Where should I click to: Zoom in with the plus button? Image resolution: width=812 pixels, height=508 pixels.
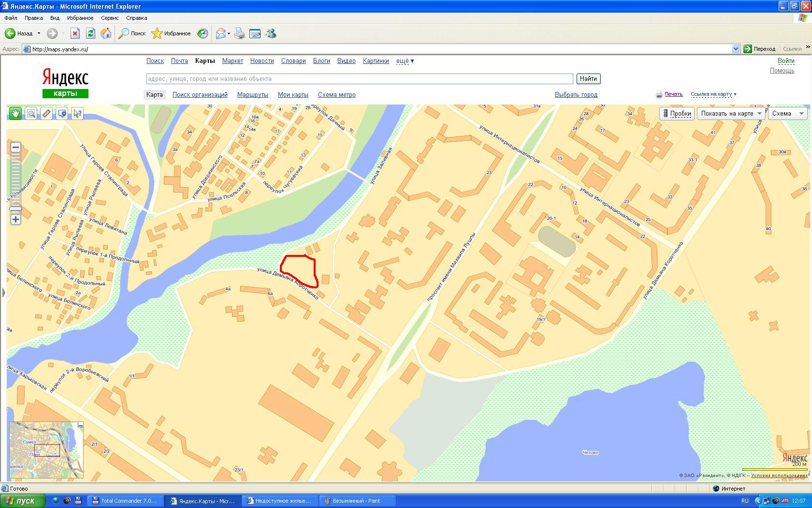[15, 220]
